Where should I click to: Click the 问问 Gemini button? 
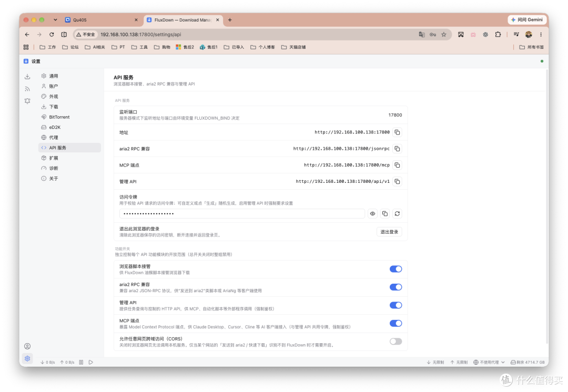click(526, 19)
